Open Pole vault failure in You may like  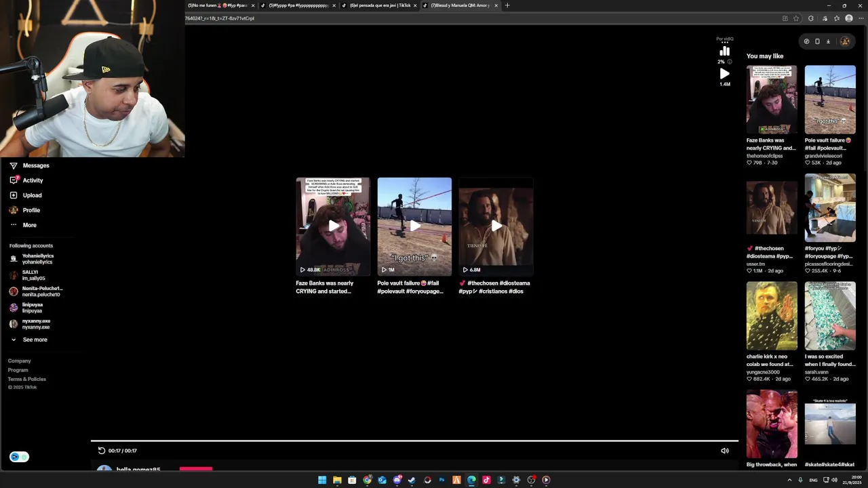point(830,100)
